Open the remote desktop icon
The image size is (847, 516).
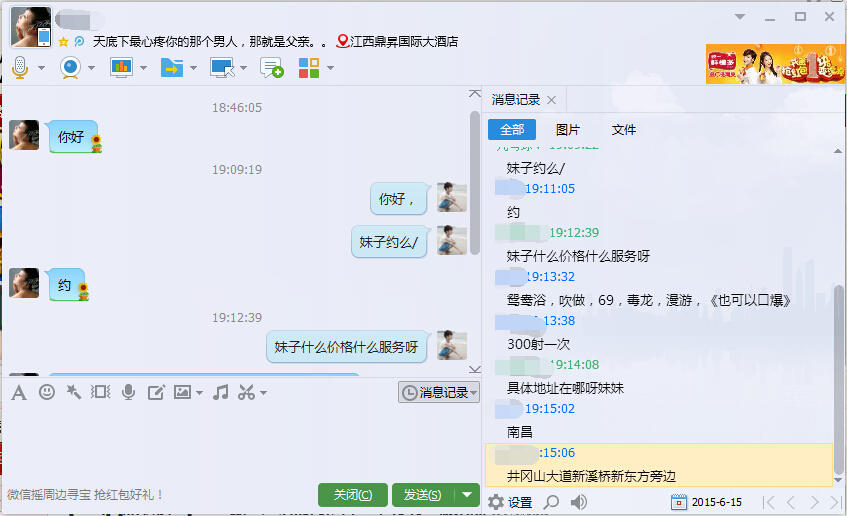pos(221,68)
